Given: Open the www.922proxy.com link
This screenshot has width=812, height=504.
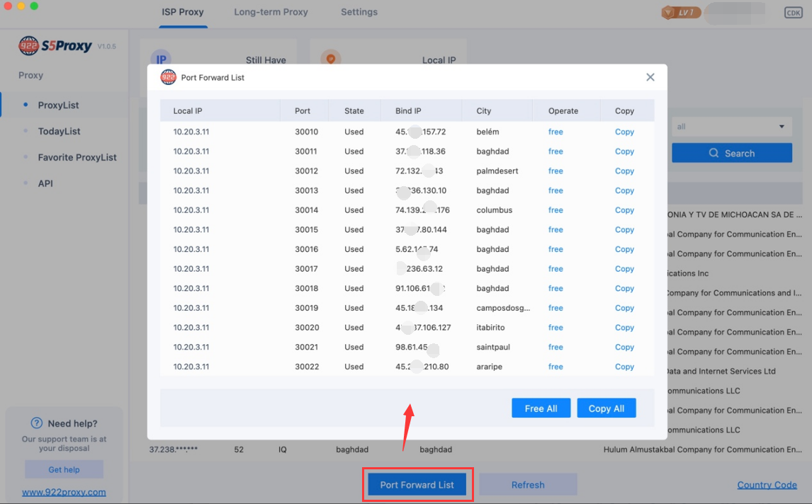Looking at the screenshot, I should pyautogui.click(x=64, y=492).
